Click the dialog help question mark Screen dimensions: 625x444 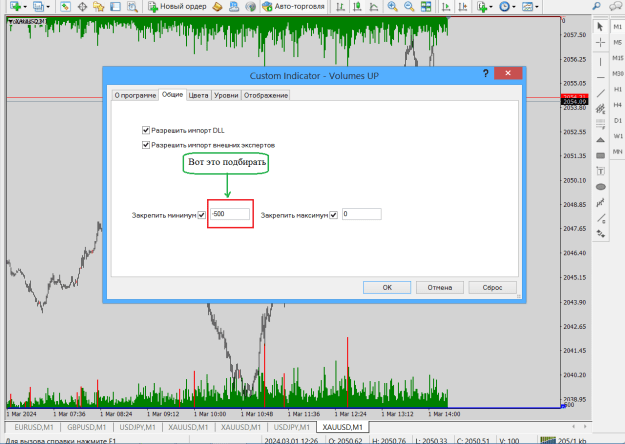click(485, 73)
